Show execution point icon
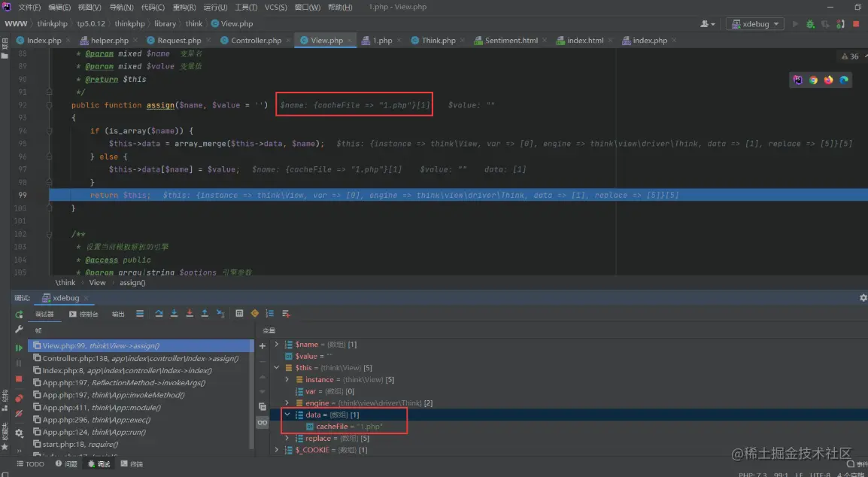868x477 pixels. tap(140, 314)
